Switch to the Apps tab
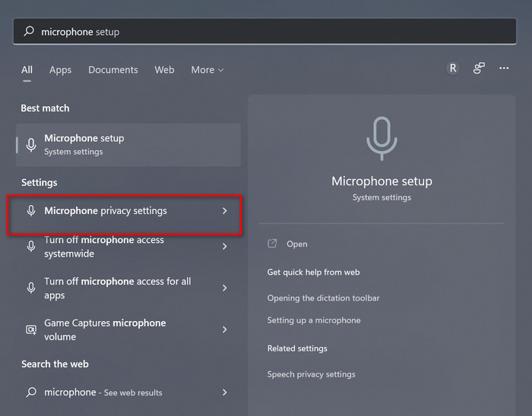Image resolution: width=532 pixels, height=416 pixels. click(60, 70)
